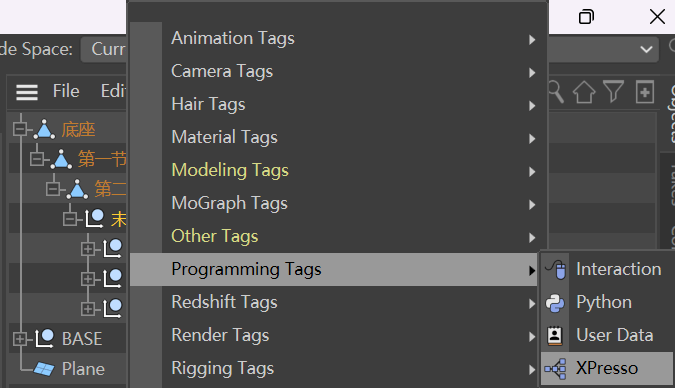Screen dimensions: 675x388
Task: Open the Object Manager search magnifier
Action: 556,92
